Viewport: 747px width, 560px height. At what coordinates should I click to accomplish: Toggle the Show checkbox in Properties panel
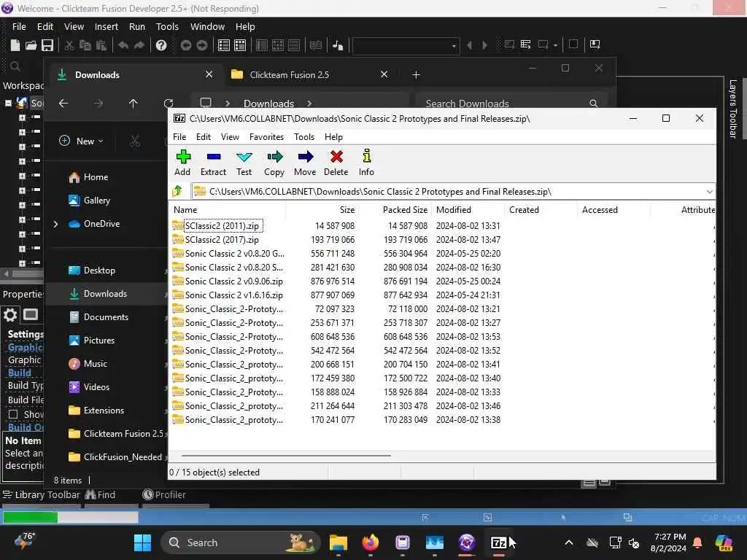pos(13,414)
